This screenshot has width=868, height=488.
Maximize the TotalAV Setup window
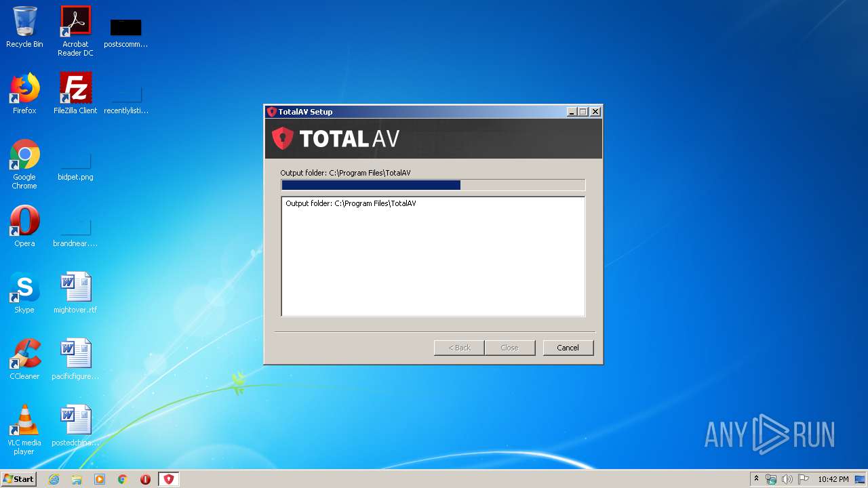pos(583,112)
